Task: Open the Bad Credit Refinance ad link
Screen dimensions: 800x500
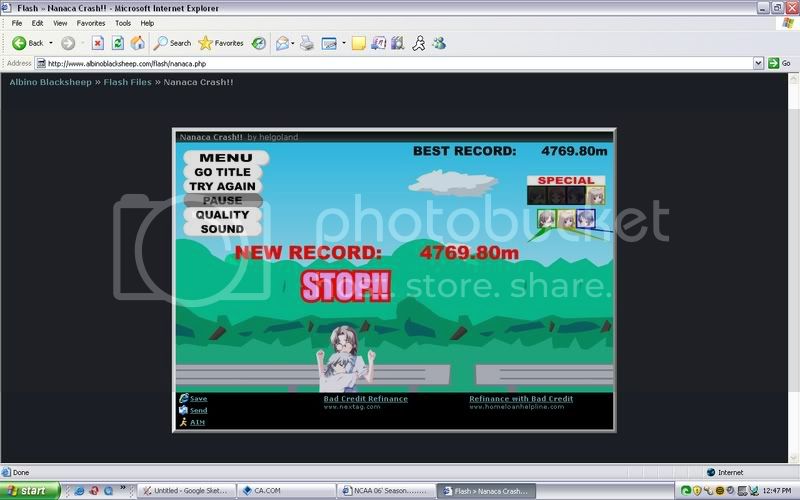Action: click(x=365, y=398)
